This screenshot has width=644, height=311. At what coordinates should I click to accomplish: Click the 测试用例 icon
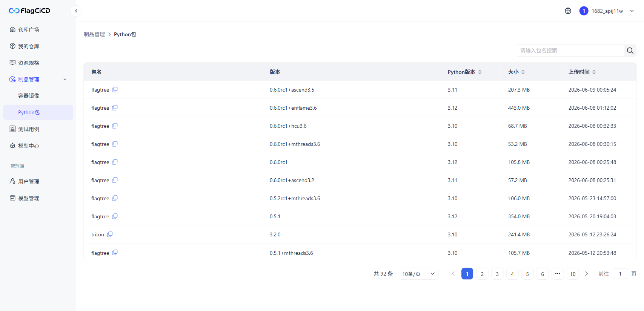(x=12, y=129)
